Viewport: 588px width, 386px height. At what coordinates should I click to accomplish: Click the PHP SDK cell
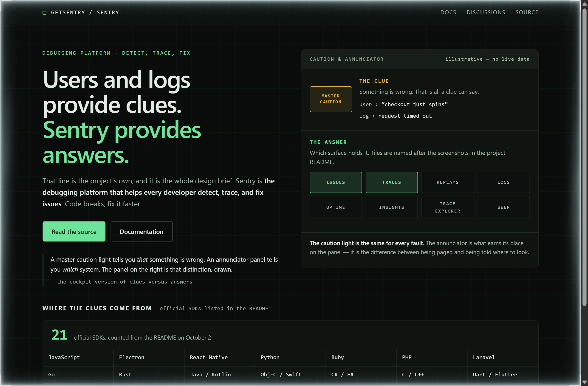(x=432, y=358)
